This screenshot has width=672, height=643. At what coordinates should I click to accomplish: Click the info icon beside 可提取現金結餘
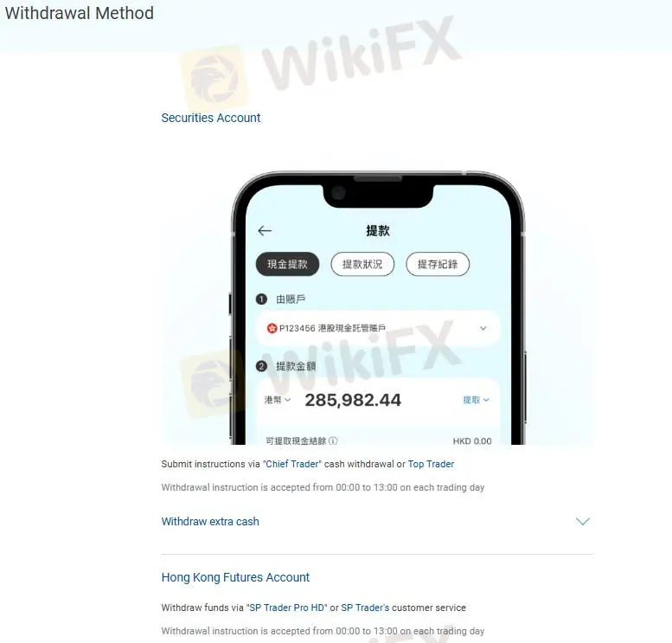click(x=334, y=440)
